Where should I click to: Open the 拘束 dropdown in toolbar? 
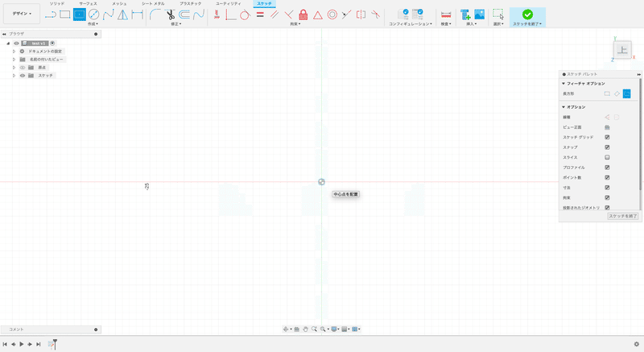coord(295,24)
